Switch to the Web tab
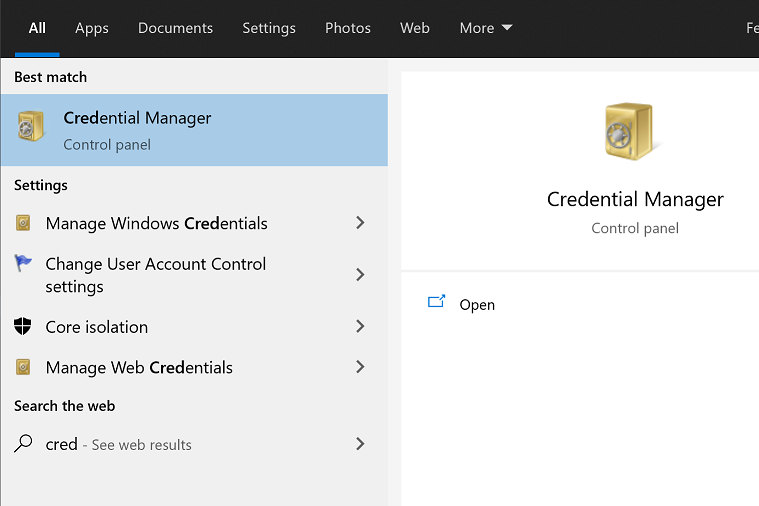759x506 pixels. [x=415, y=28]
